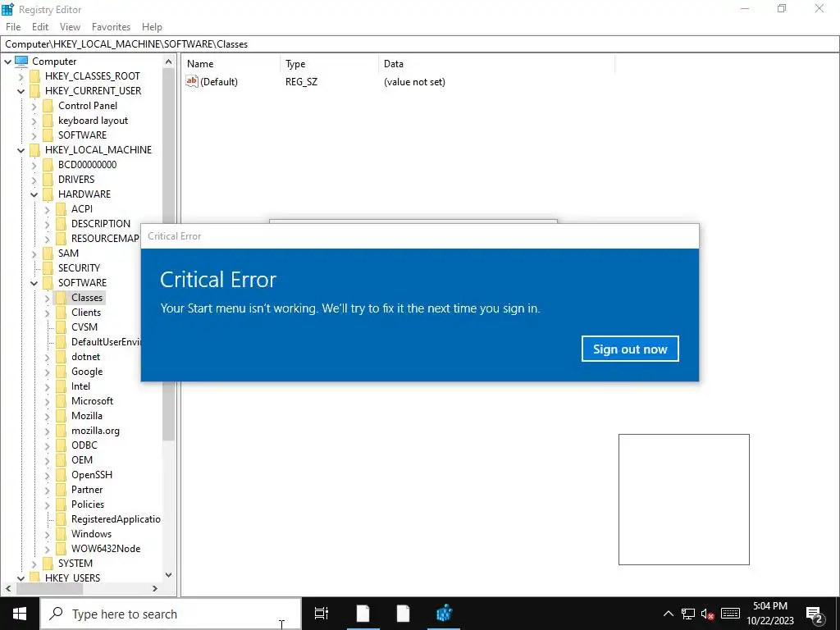Image resolution: width=840 pixels, height=630 pixels.
Task: Select keyboard layout key
Action: pyautogui.click(x=94, y=121)
